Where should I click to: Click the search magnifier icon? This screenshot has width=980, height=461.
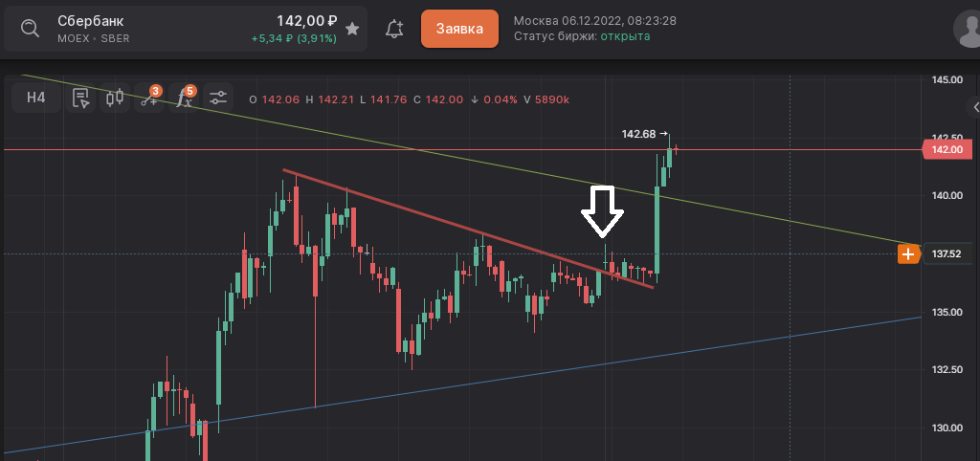(31, 29)
